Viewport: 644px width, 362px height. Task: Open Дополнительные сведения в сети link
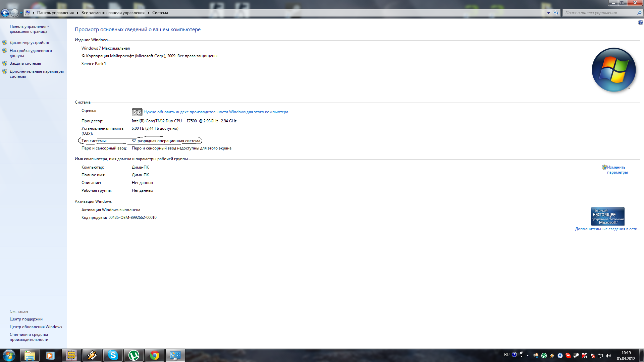[607, 229]
